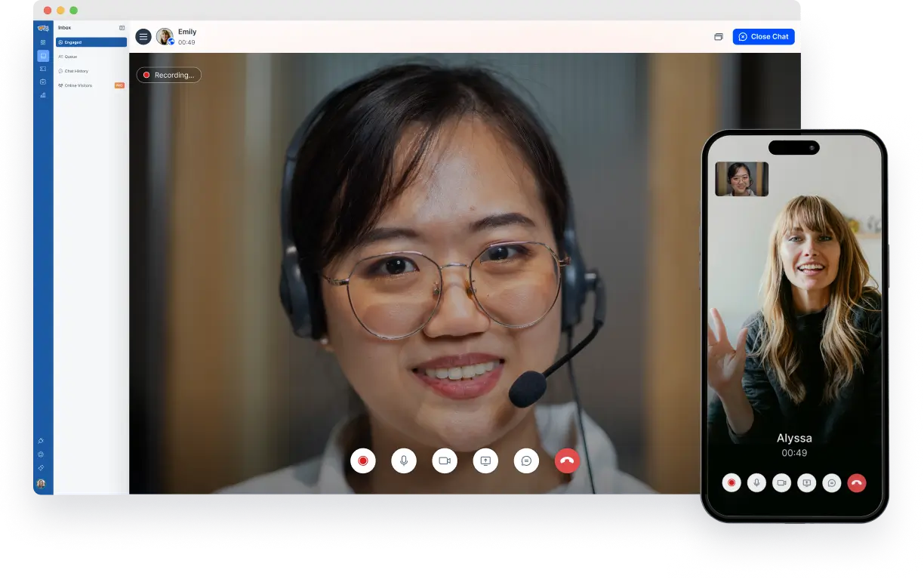Mute the mic on the phone mockup controls
This screenshot has height=579, width=924.
pos(756,482)
